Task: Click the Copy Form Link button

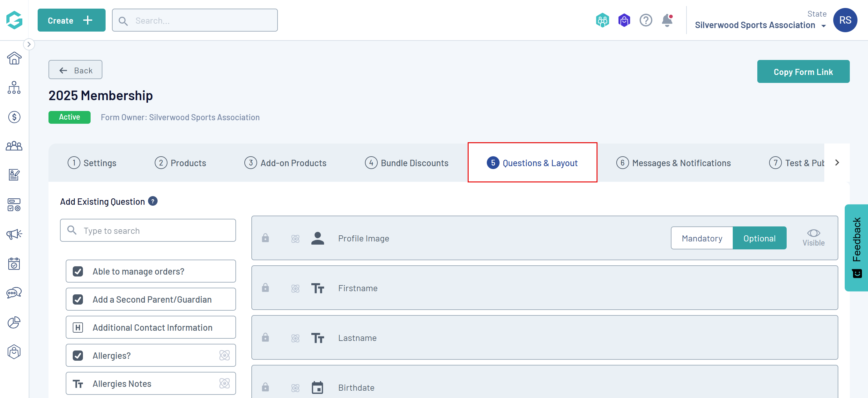Action: pyautogui.click(x=803, y=72)
